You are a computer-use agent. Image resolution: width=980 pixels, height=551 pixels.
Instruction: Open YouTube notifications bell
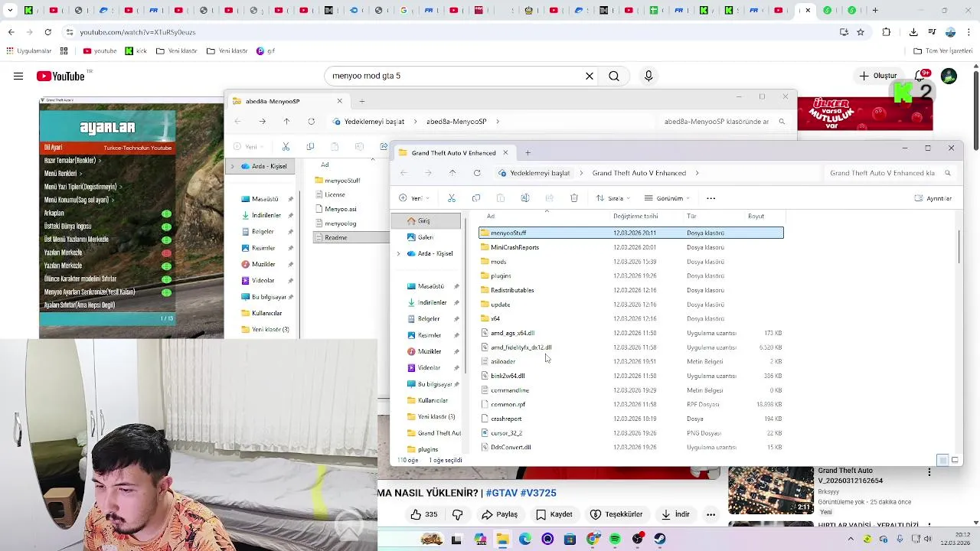point(922,76)
